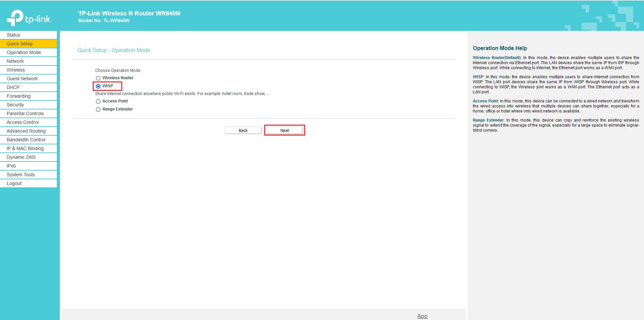Choose the Range Extender radio button

click(98, 109)
